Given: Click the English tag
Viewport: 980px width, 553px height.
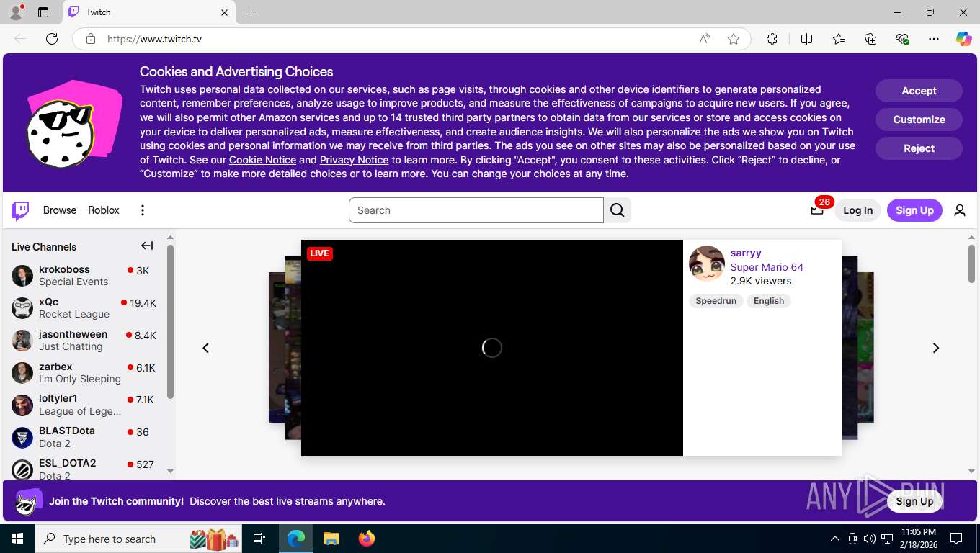Looking at the screenshot, I should coord(769,301).
